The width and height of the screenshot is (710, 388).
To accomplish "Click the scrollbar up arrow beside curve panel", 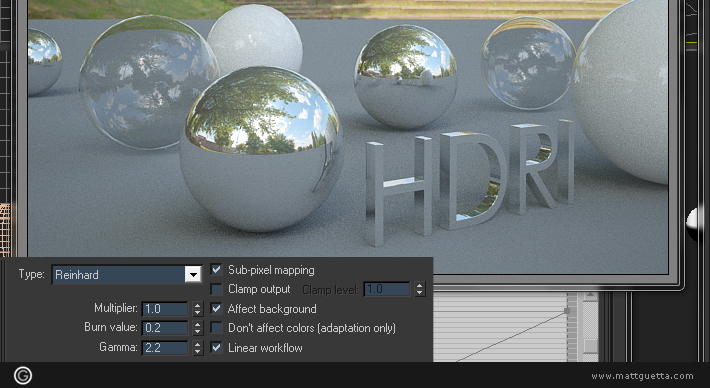I will (590, 297).
